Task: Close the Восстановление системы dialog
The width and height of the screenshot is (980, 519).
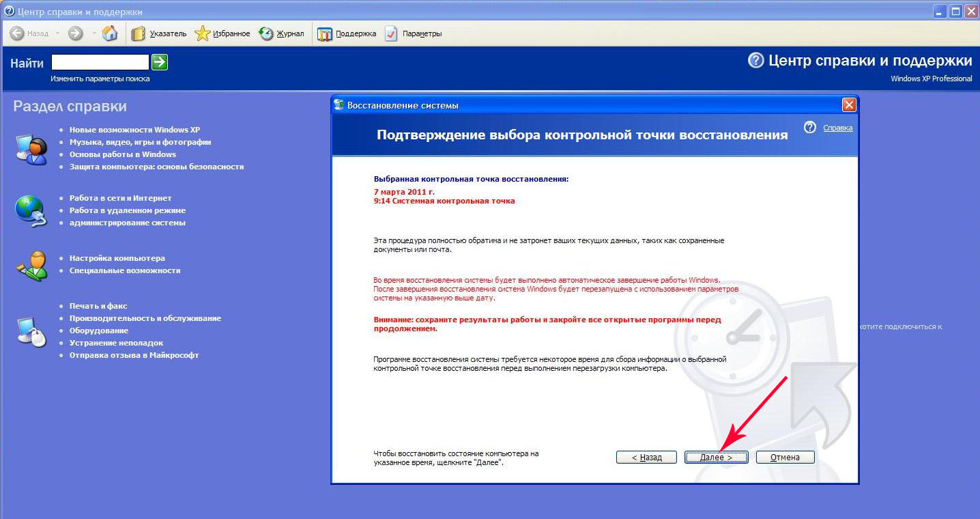Action: point(849,105)
